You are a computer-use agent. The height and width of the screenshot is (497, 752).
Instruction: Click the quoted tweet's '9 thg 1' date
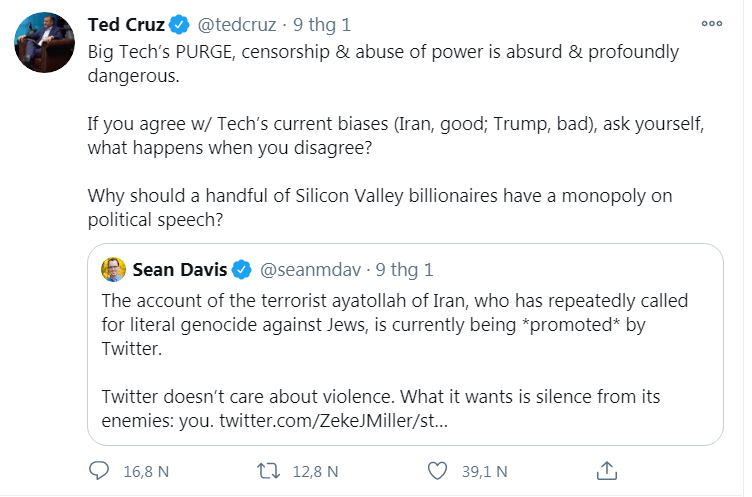tap(405, 270)
